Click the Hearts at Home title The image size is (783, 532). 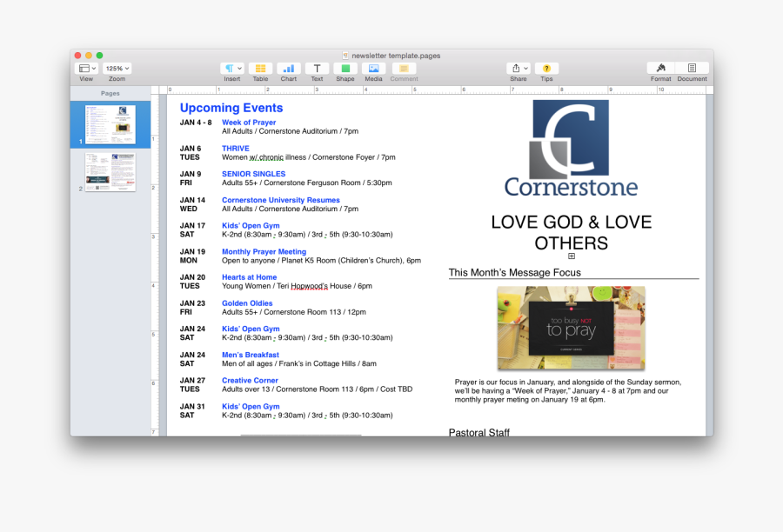(x=249, y=277)
